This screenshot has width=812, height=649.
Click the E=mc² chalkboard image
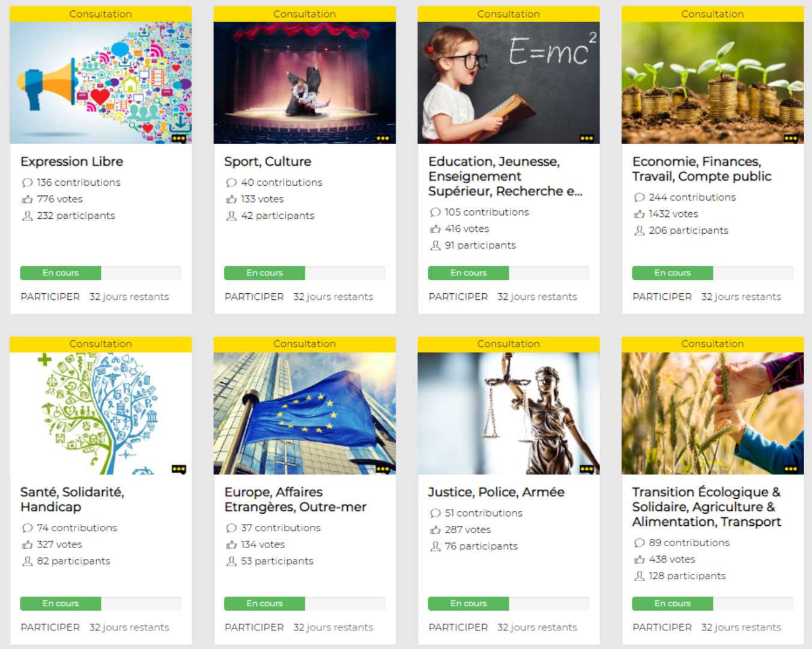(509, 83)
